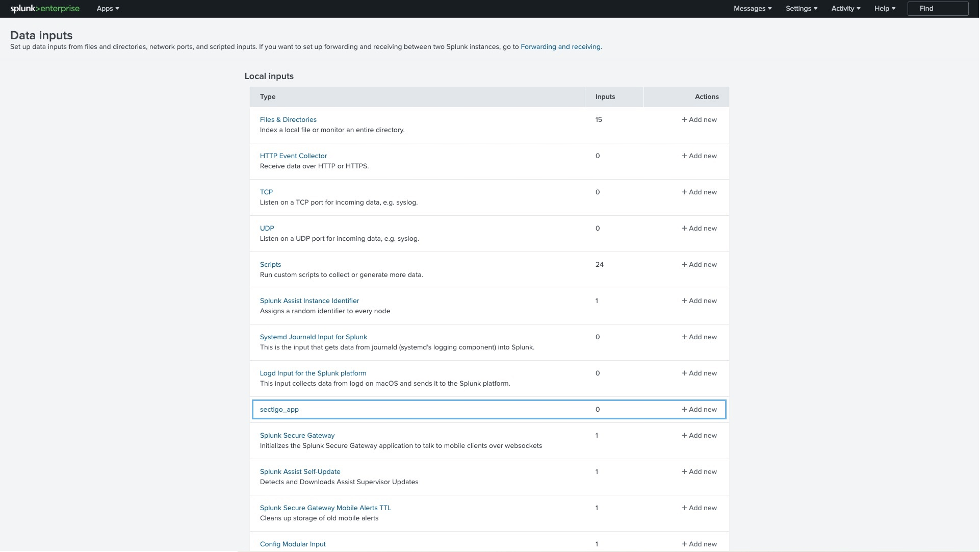The width and height of the screenshot is (980, 552).
Task: Add new Logd input
Action: pyautogui.click(x=699, y=373)
